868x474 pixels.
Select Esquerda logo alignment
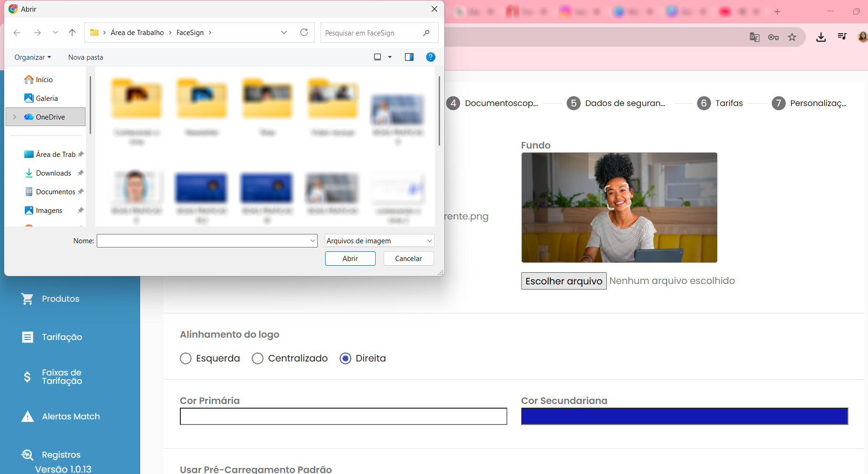tap(186, 358)
